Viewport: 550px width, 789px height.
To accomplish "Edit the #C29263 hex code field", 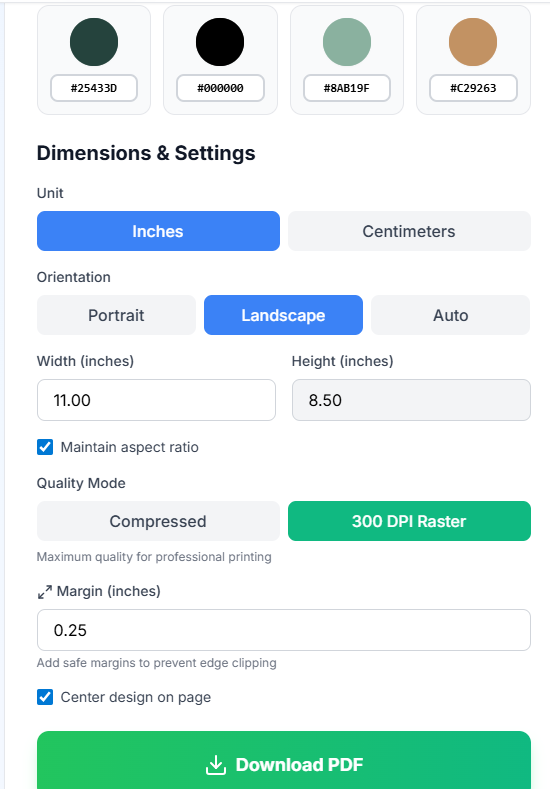I will [x=473, y=88].
